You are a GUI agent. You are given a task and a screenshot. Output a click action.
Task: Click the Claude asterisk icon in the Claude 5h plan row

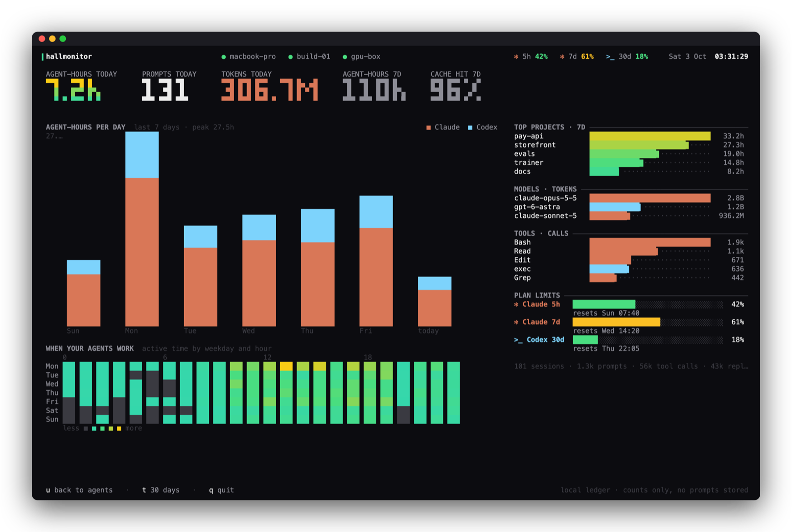click(x=516, y=304)
